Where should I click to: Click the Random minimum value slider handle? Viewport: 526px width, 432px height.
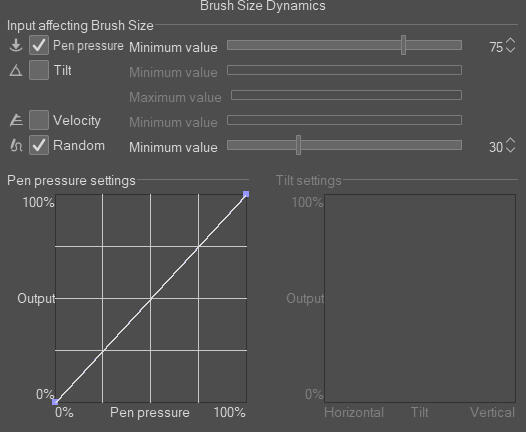[x=299, y=145]
